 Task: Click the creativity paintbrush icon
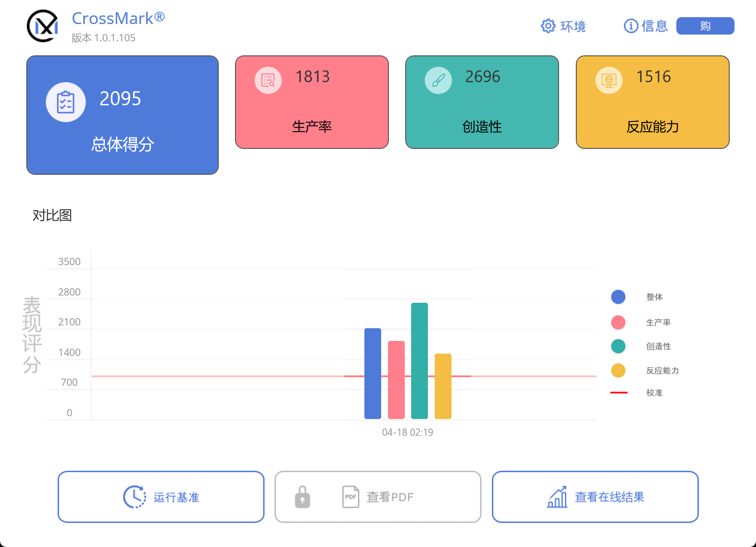click(x=438, y=80)
